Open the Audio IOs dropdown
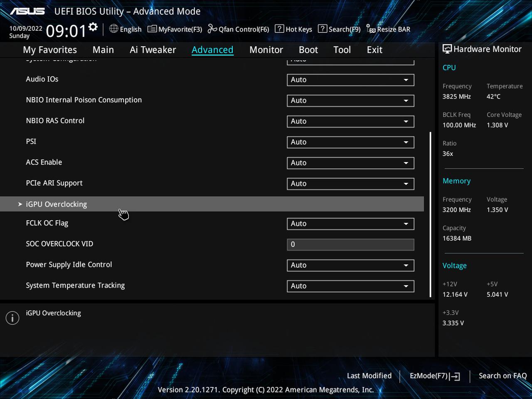Image resolution: width=532 pixels, height=399 pixels. [x=350, y=80]
